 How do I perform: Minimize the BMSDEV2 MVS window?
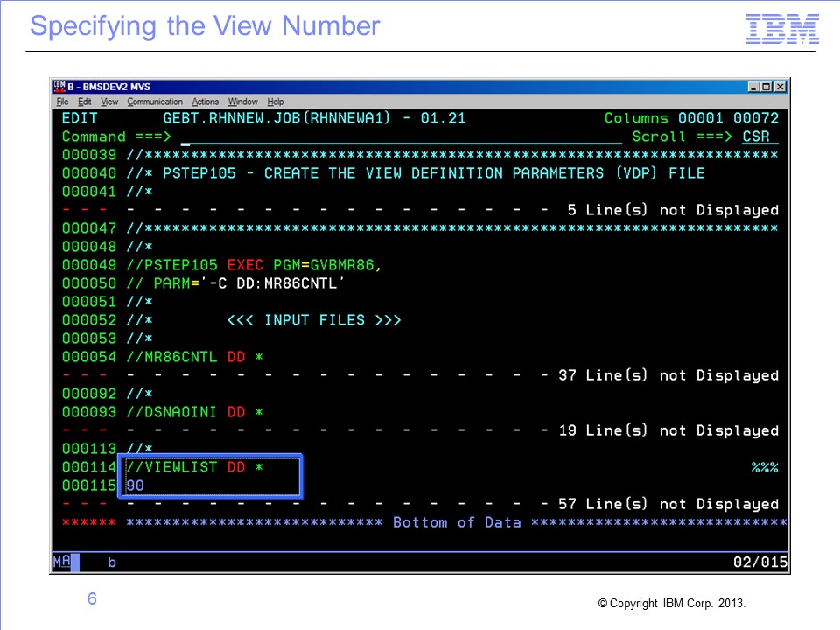[753, 87]
